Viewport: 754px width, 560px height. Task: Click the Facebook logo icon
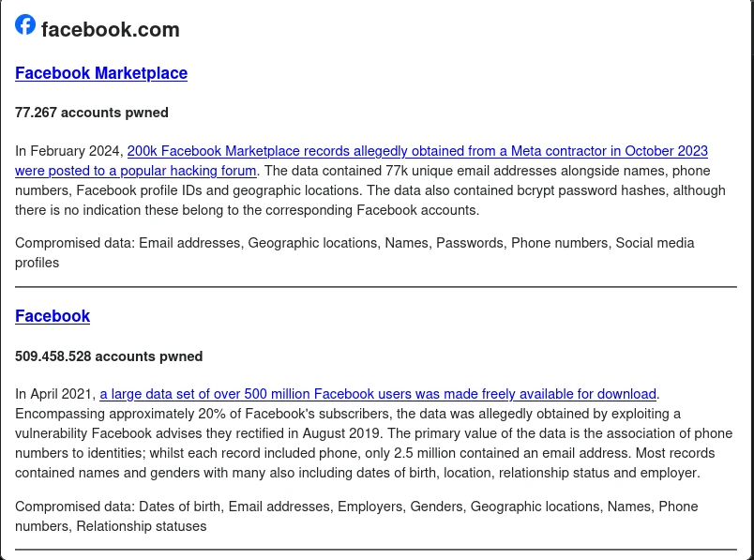[25, 25]
